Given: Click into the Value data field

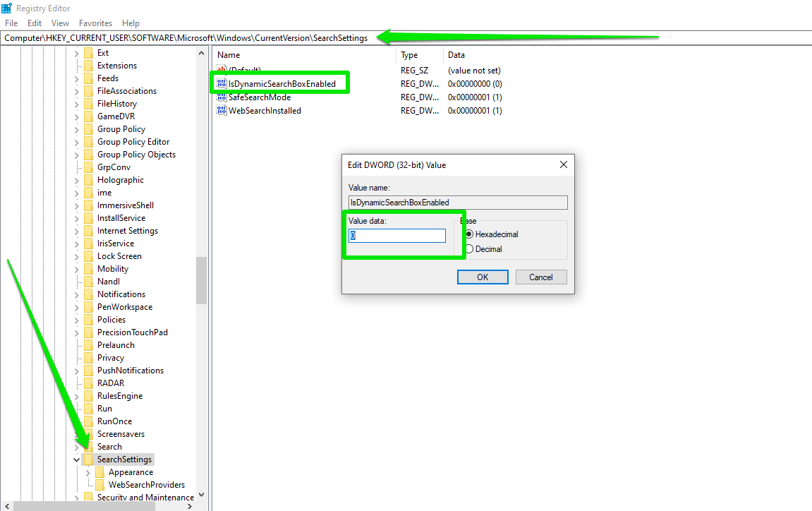Looking at the screenshot, I should coord(397,236).
